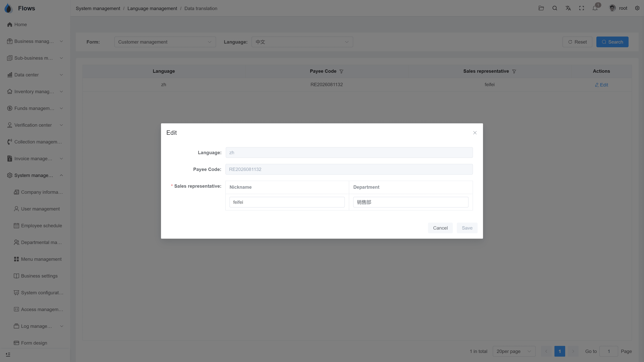Click the Nickname field containing feifei
The width and height of the screenshot is (644, 362).
point(287,202)
